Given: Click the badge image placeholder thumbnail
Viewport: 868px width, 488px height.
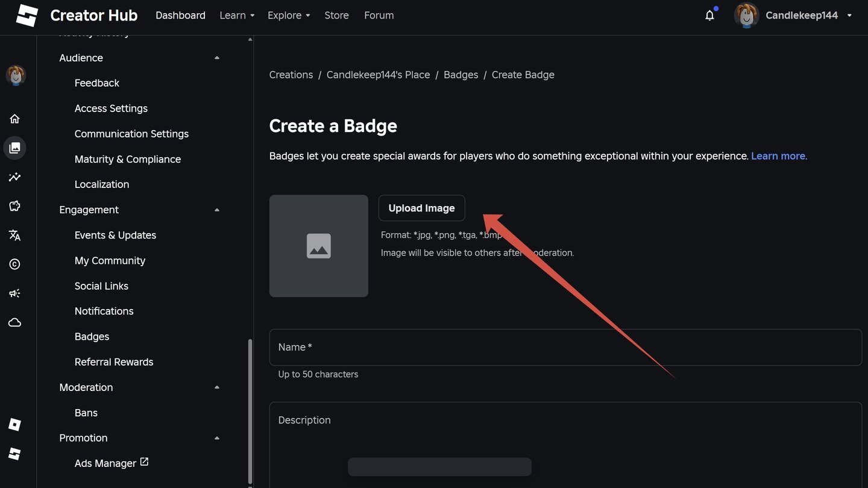Looking at the screenshot, I should [319, 246].
